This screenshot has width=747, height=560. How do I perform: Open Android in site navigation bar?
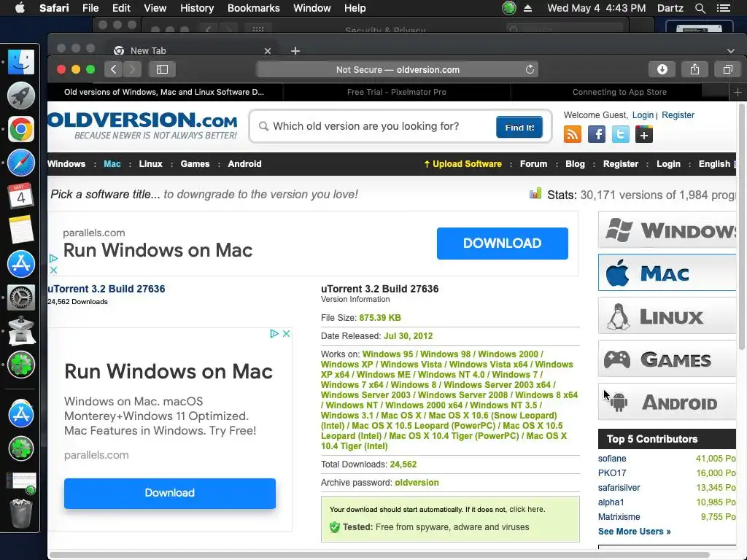point(244,164)
